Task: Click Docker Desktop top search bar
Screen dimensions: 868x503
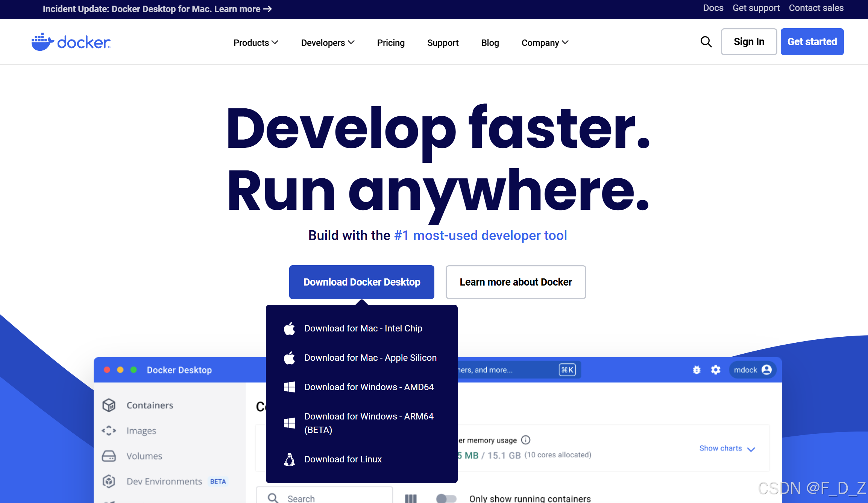Action: point(519,370)
